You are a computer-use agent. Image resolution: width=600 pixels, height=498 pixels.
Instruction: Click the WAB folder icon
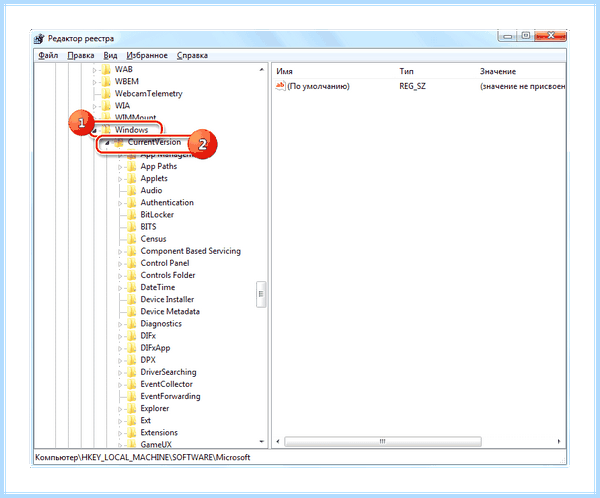[x=106, y=69]
